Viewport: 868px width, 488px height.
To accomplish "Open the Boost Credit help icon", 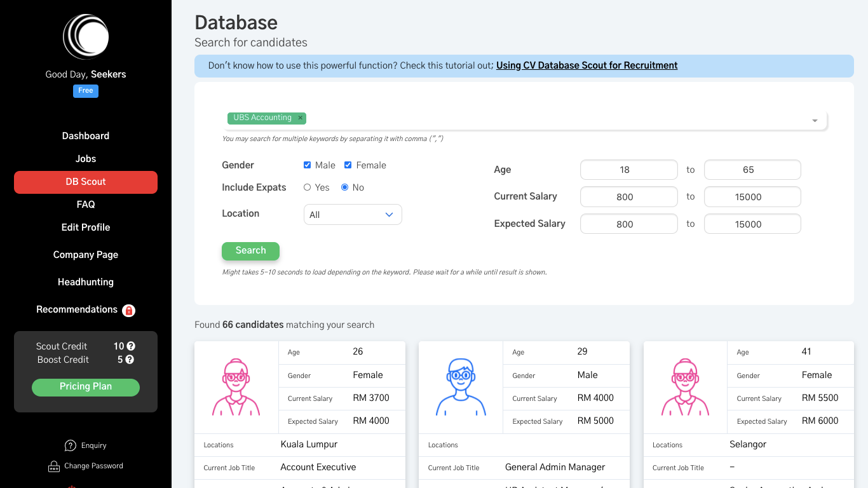I will [130, 360].
